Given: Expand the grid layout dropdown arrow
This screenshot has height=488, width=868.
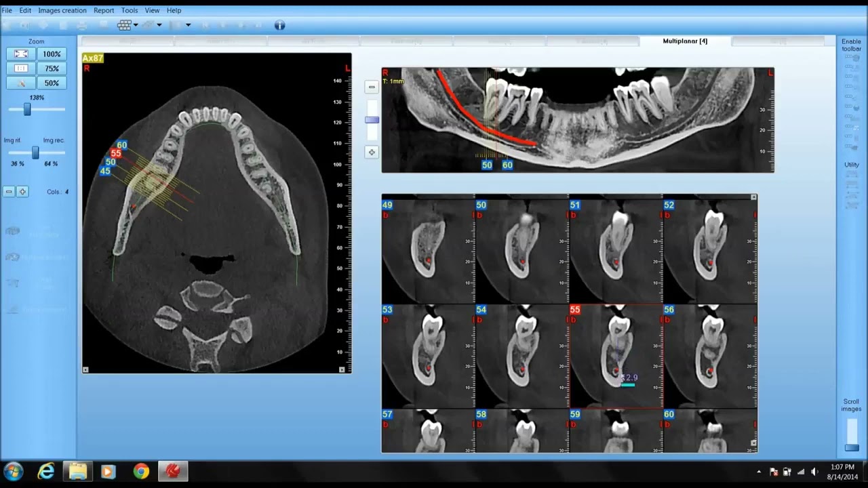Looking at the screenshot, I should pos(136,25).
